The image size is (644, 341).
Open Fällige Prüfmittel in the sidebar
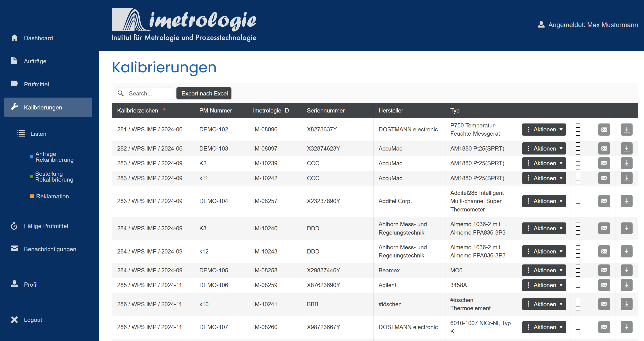48,226
